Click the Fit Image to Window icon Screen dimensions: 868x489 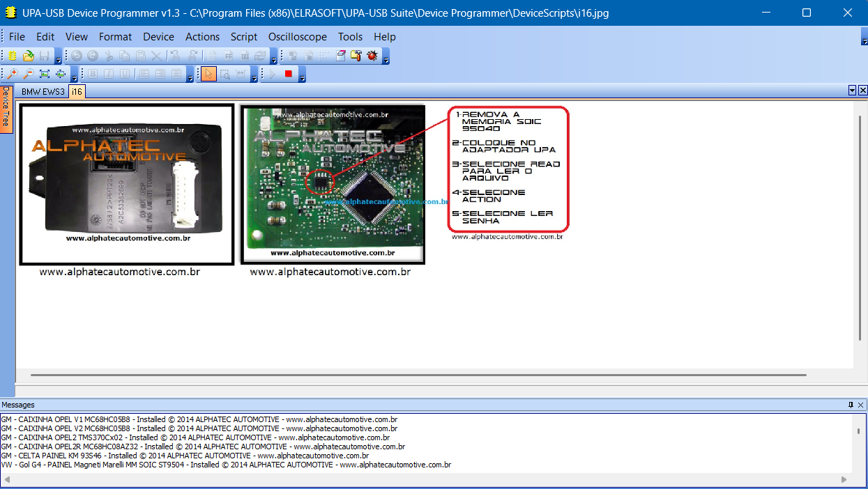coord(45,74)
